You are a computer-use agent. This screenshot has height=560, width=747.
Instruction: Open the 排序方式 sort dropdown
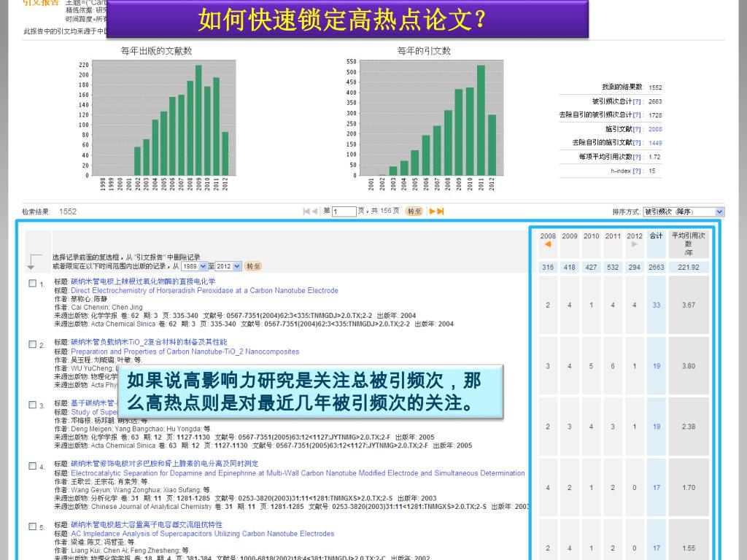(x=683, y=212)
